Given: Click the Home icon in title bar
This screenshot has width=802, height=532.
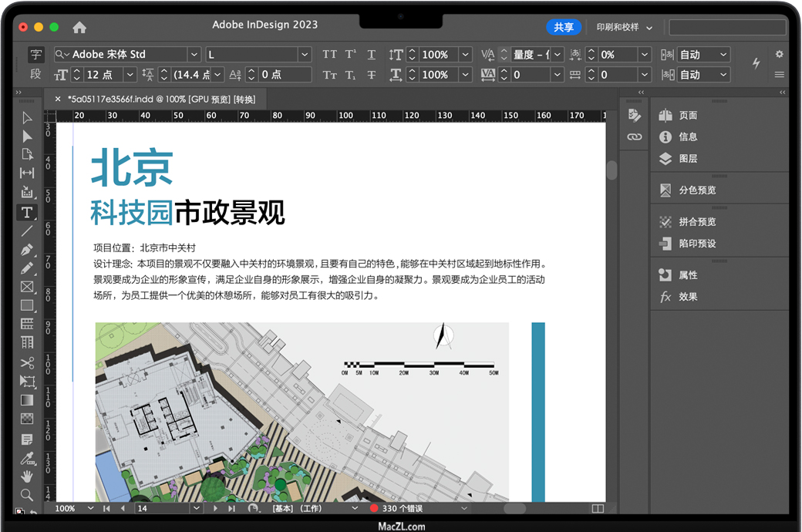Looking at the screenshot, I should pyautogui.click(x=79, y=27).
